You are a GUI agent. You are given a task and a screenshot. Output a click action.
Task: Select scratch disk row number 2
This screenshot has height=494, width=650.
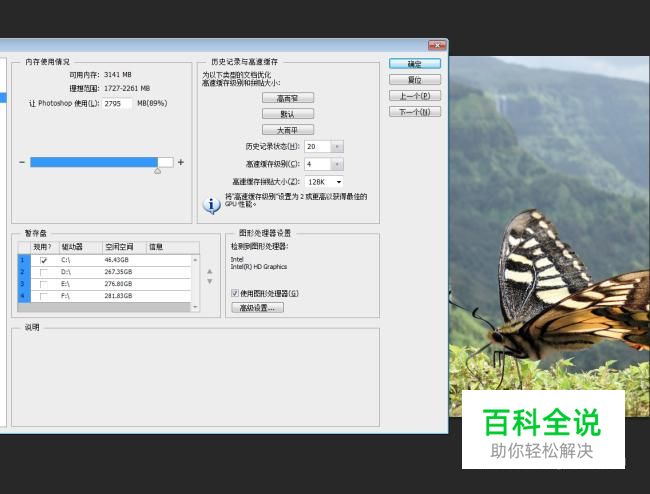pyautogui.click(x=24, y=272)
